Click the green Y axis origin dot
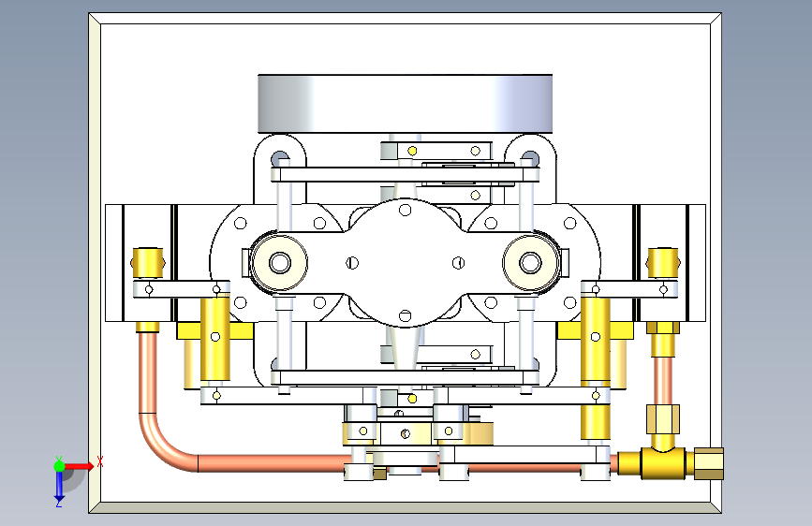 (59, 466)
